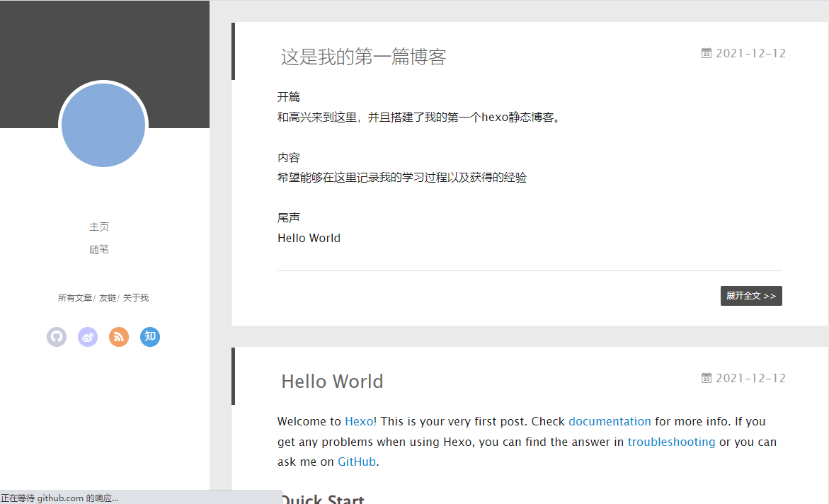This screenshot has width=829, height=504.
Task: Follow the documentation link
Action: click(x=610, y=421)
